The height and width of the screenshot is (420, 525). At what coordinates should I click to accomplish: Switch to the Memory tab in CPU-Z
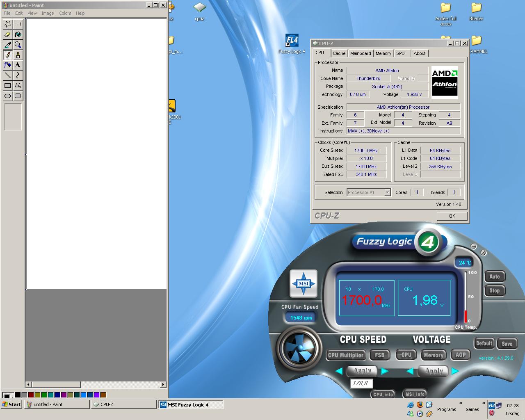click(x=383, y=53)
